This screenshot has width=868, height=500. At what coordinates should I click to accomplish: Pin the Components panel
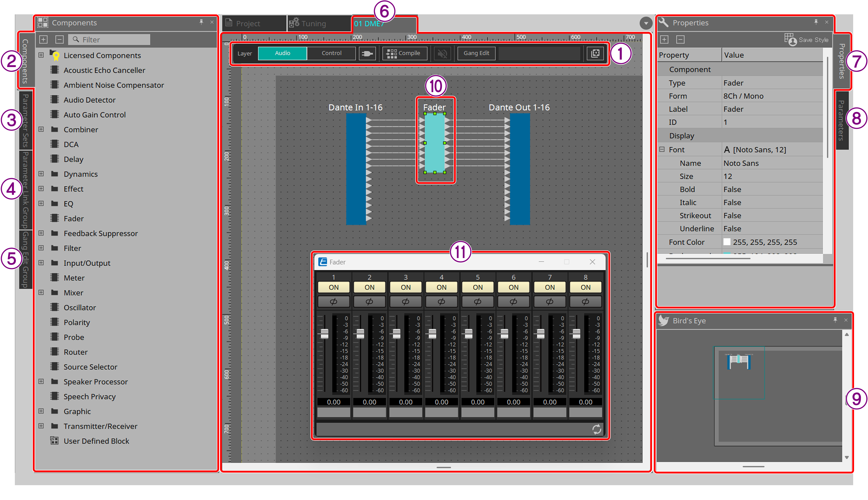tap(201, 22)
